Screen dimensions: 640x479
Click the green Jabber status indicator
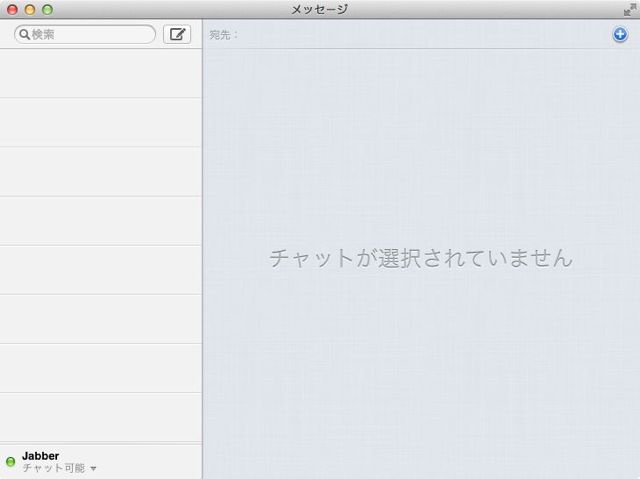click(11, 461)
